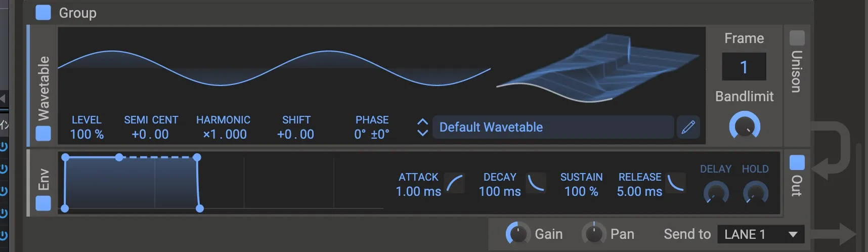Click the envelope Hold knob
Image resolution: width=868 pixels, height=252 pixels.
click(x=755, y=193)
